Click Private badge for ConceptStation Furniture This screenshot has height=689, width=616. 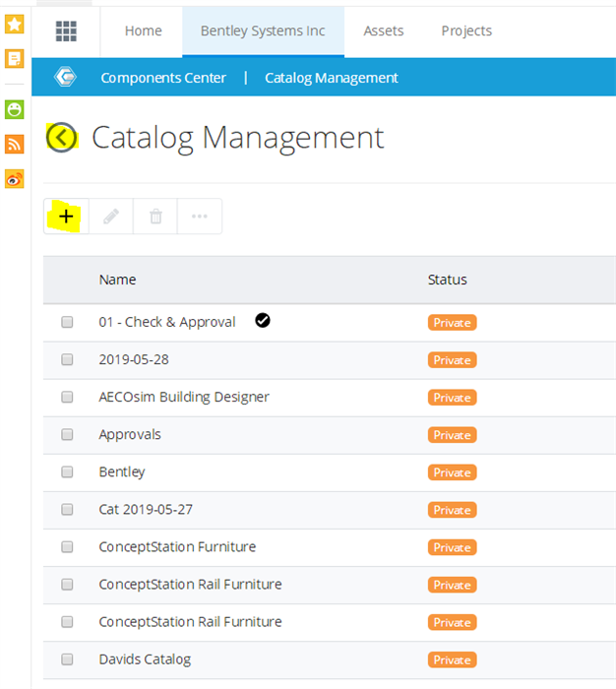(452, 547)
